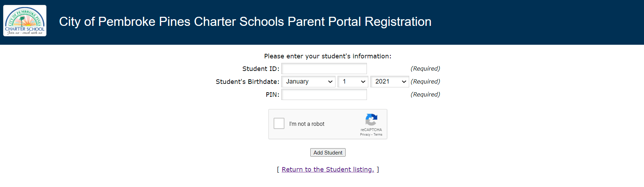Screen dimensions: 644x187
Task: Focus the Student ID text field
Action: click(x=324, y=69)
